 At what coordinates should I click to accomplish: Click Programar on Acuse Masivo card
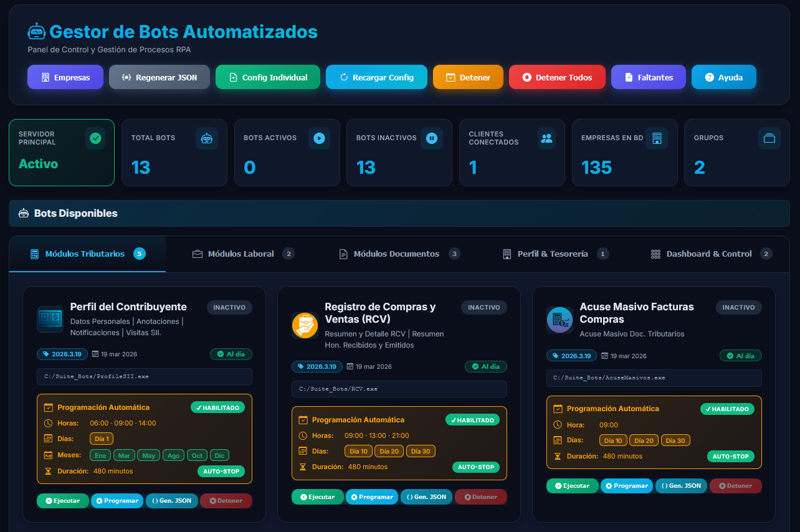click(627, 486)
